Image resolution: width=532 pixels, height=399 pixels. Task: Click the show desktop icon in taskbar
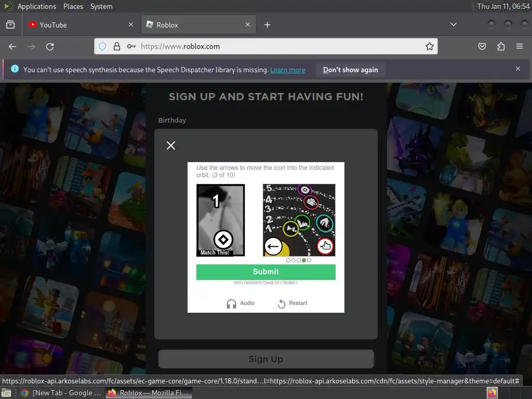click(x=6, y=393)
